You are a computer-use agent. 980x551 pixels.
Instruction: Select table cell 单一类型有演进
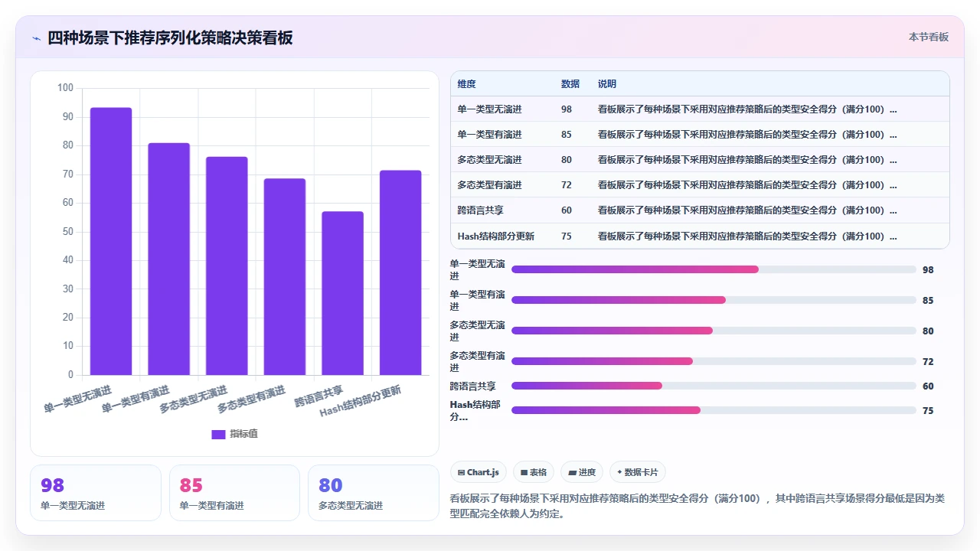pyautogui.click(x=490, y=135)
